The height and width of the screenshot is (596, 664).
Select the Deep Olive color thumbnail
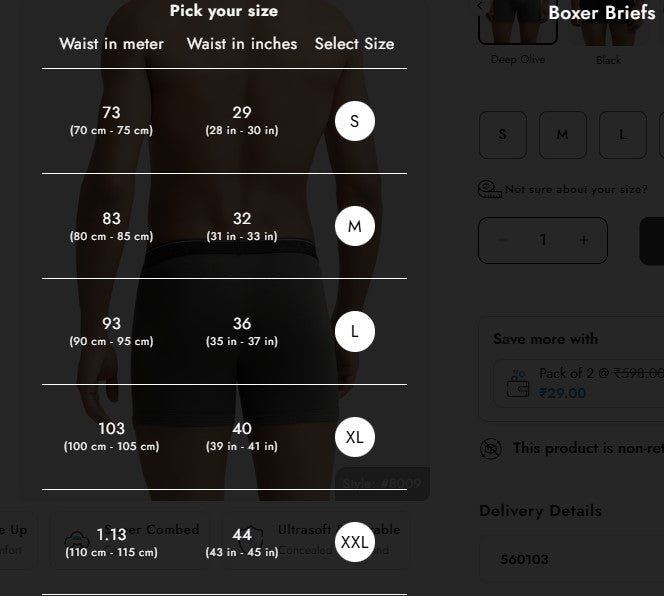[x=518, y=24]
